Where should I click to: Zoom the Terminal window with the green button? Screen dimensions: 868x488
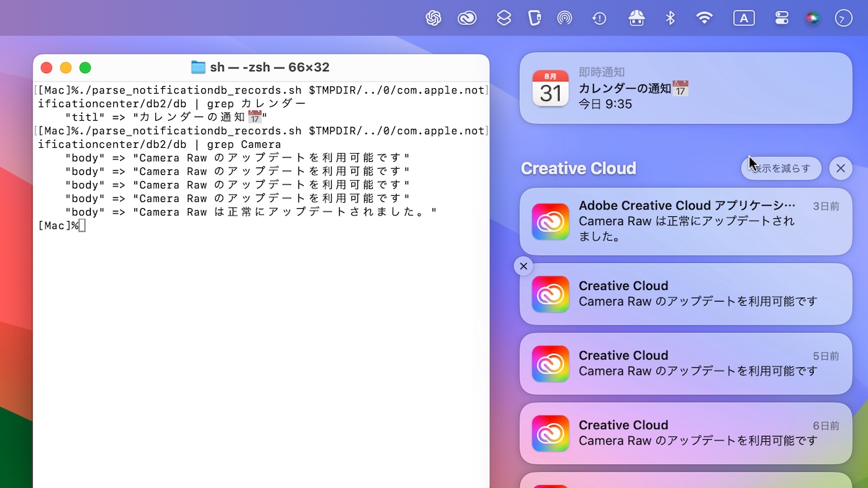pos(85,68)
